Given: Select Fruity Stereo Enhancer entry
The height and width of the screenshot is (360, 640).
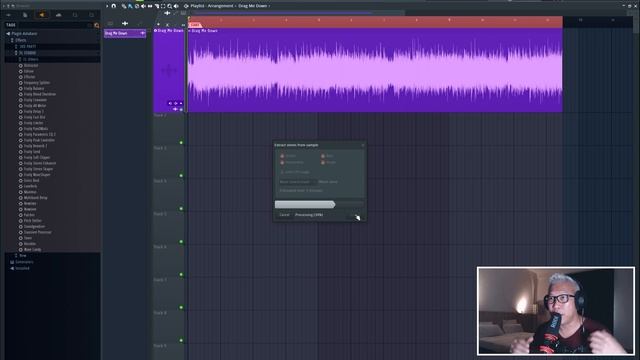Looking at the screenshot, I should tap(40, 163).
